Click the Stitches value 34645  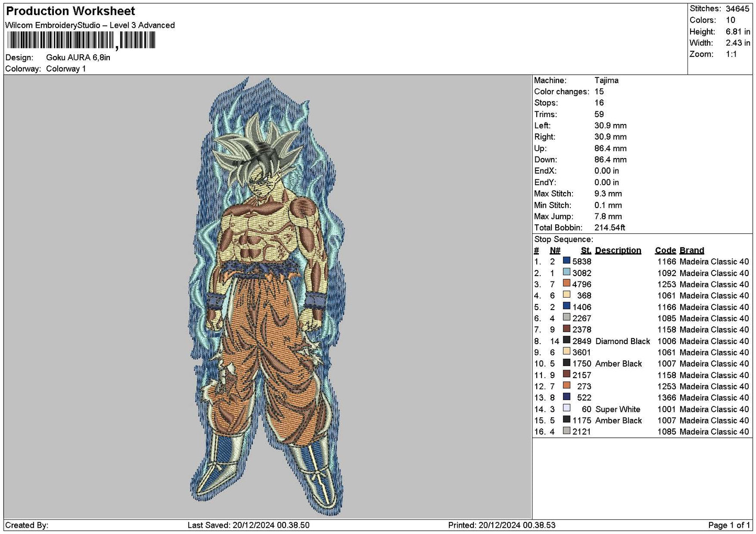coord(738,9)
